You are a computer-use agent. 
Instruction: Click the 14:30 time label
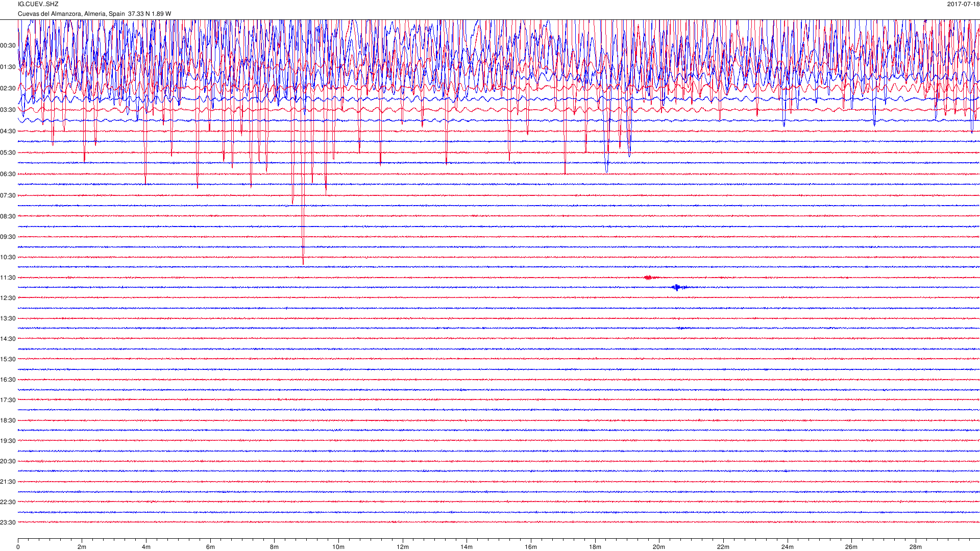8,339
